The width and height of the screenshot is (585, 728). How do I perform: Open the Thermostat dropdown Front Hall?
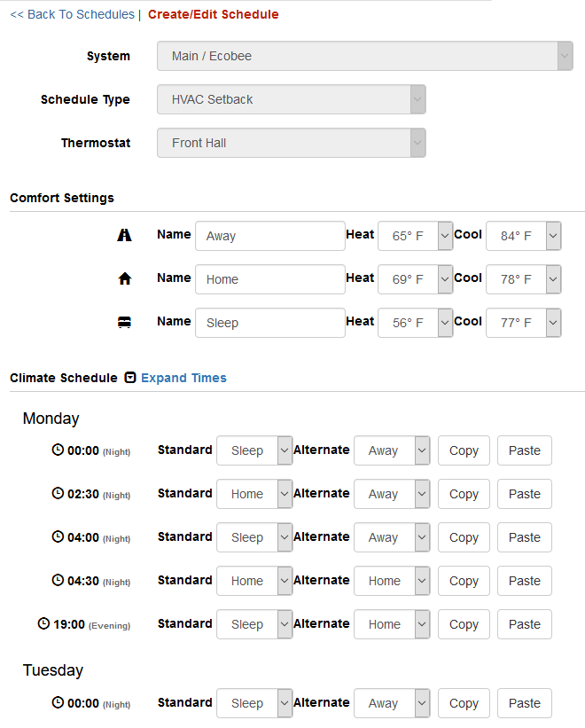[292, 143]
